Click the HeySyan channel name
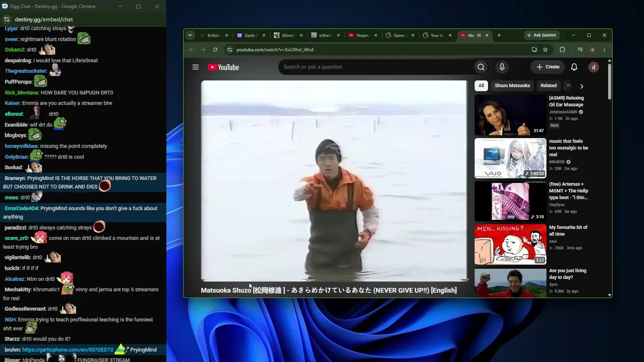 [x=557, y=205]
